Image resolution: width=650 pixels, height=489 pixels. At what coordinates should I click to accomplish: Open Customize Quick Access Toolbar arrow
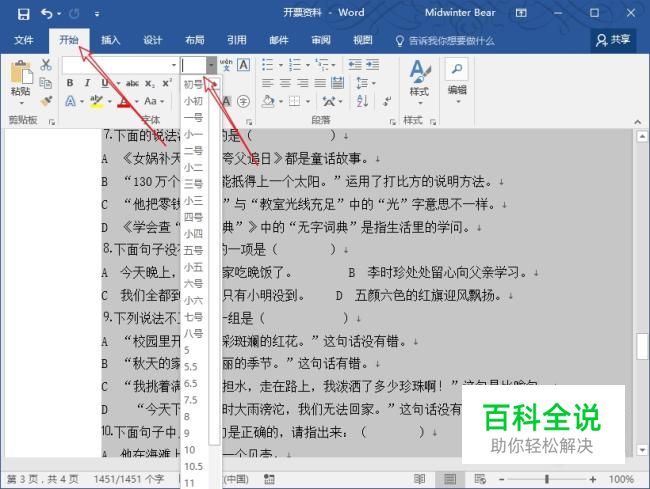coord(97,15)
